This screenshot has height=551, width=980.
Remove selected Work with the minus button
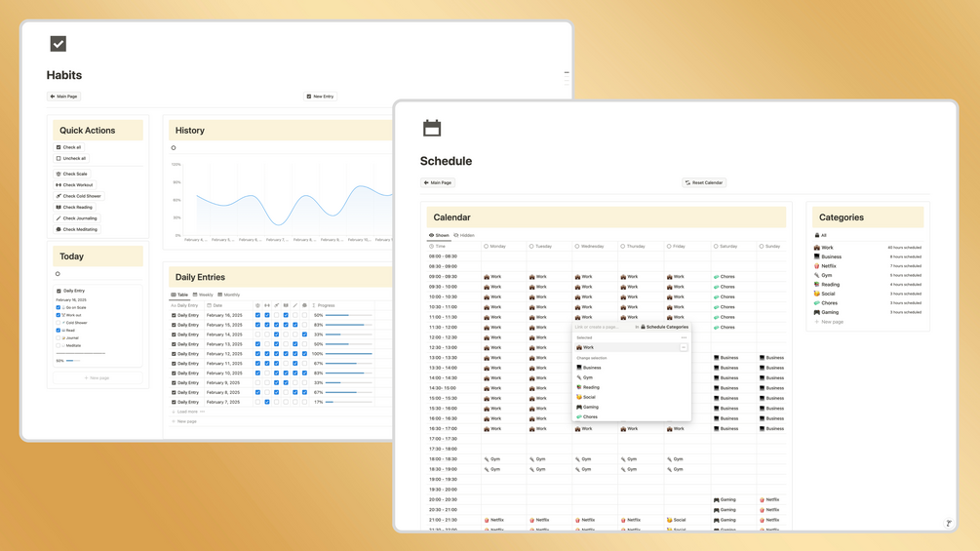pos(684,347)
